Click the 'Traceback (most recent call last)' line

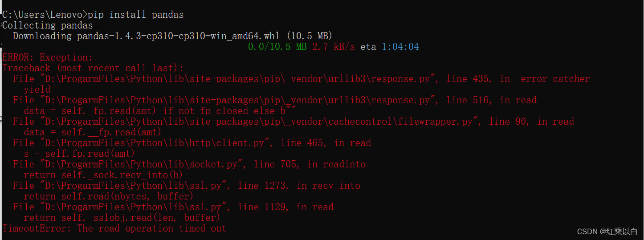(93, 68)
